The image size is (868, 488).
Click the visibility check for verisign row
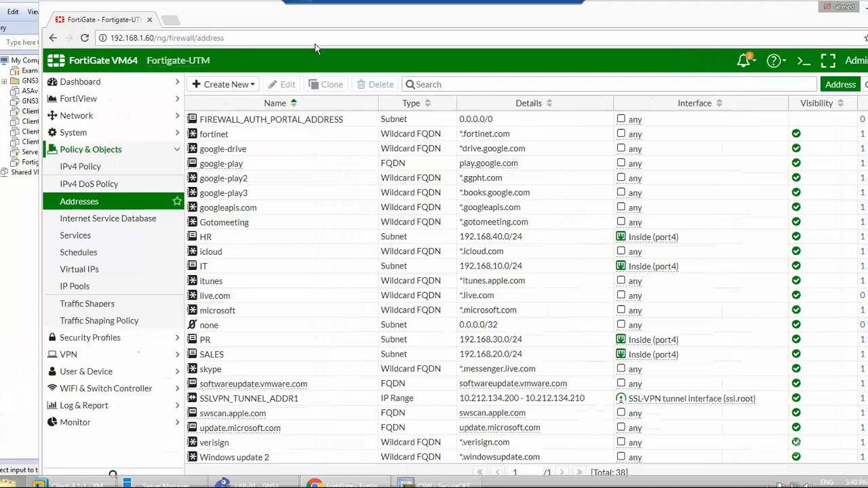[796, 442]
